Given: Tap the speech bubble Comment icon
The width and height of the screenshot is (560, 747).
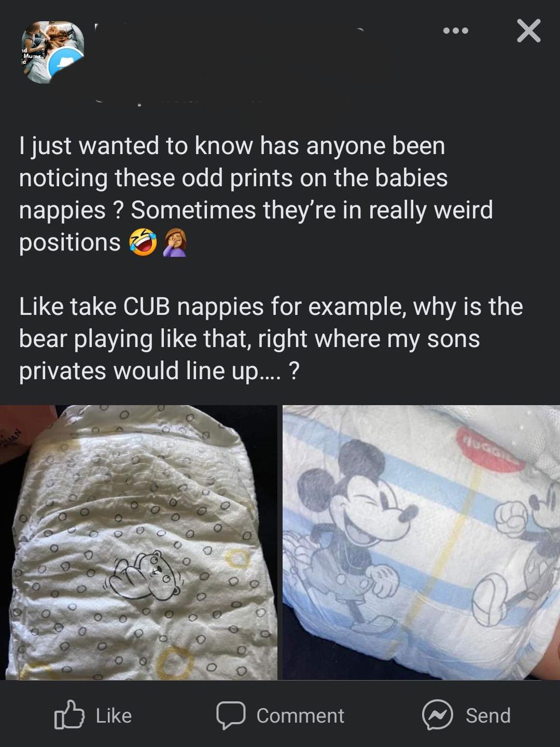Looking at the screenshot, I should 231,715.
